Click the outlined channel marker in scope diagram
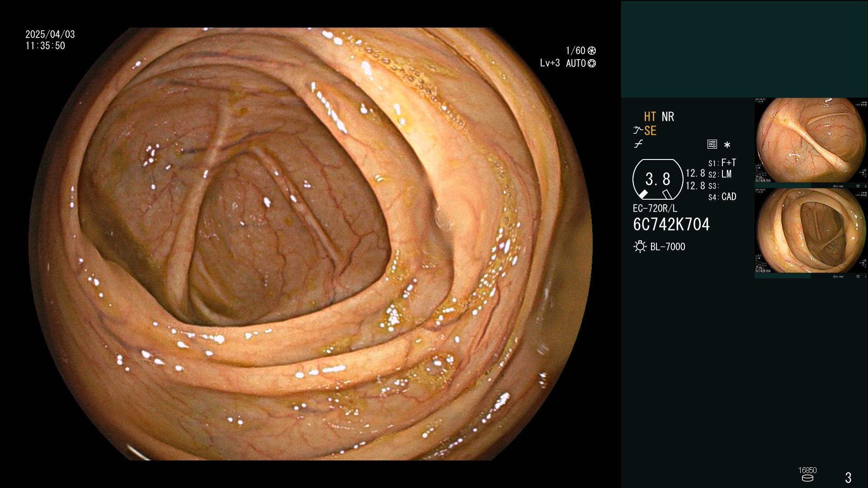The width and height of the screenshot is (868, 488). pos(667,194)
